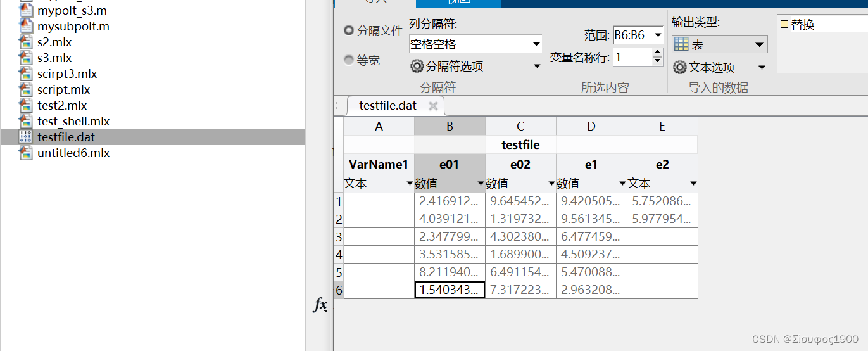Screen dimensions: 868x351
Task: Open the 列分隔符 dropdown showing 空格空格
Action: [475, 44]
